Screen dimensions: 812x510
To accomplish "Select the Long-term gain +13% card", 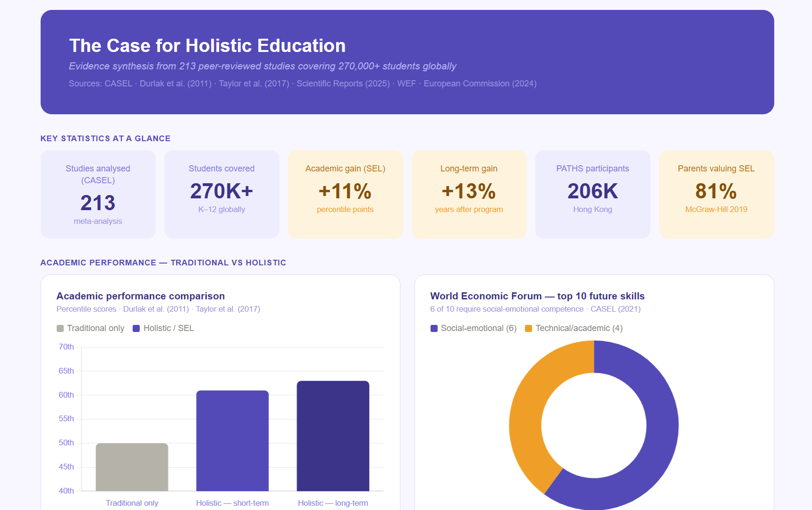I will [469, 194].
